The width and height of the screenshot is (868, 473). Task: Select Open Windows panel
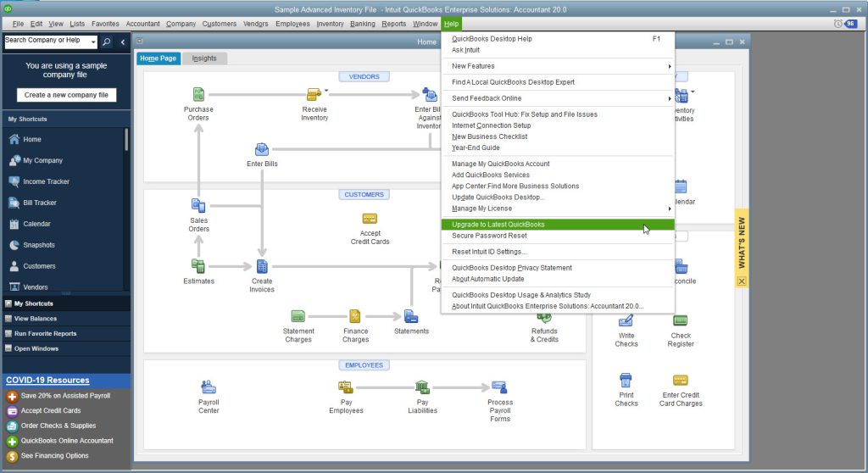66,348
